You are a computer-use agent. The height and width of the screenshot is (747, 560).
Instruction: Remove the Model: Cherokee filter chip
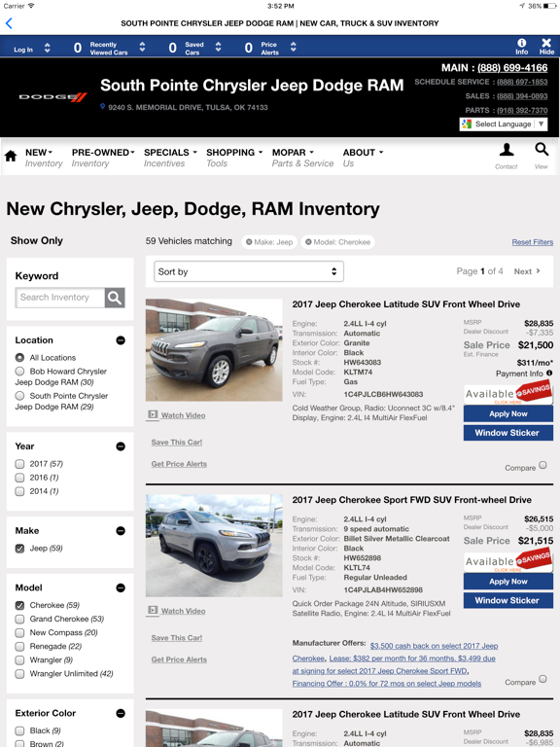(308, 242)
